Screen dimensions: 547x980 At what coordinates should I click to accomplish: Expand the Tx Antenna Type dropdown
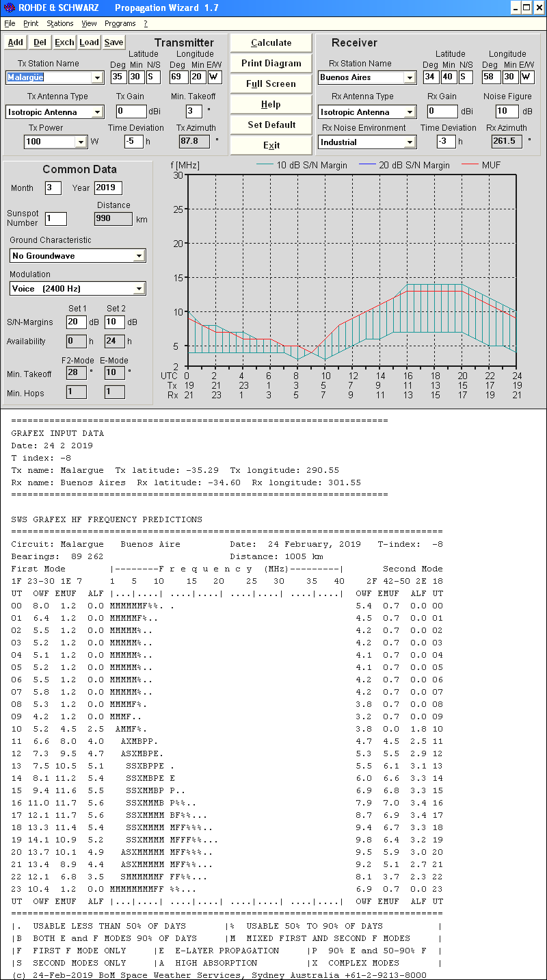click(97, 112)
